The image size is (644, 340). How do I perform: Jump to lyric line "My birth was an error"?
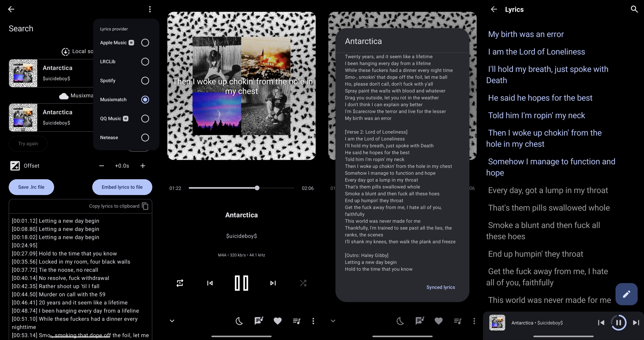tap(526, 34)
